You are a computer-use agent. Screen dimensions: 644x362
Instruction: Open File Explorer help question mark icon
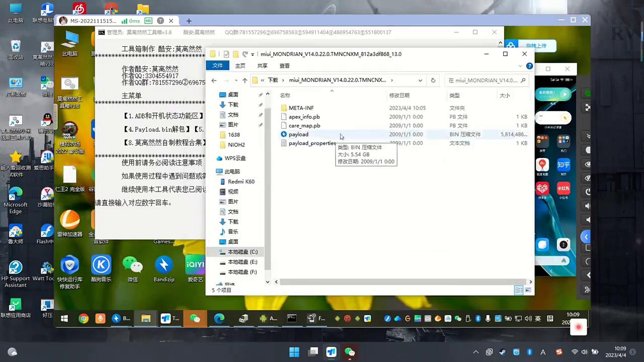[x=529, y=66]
